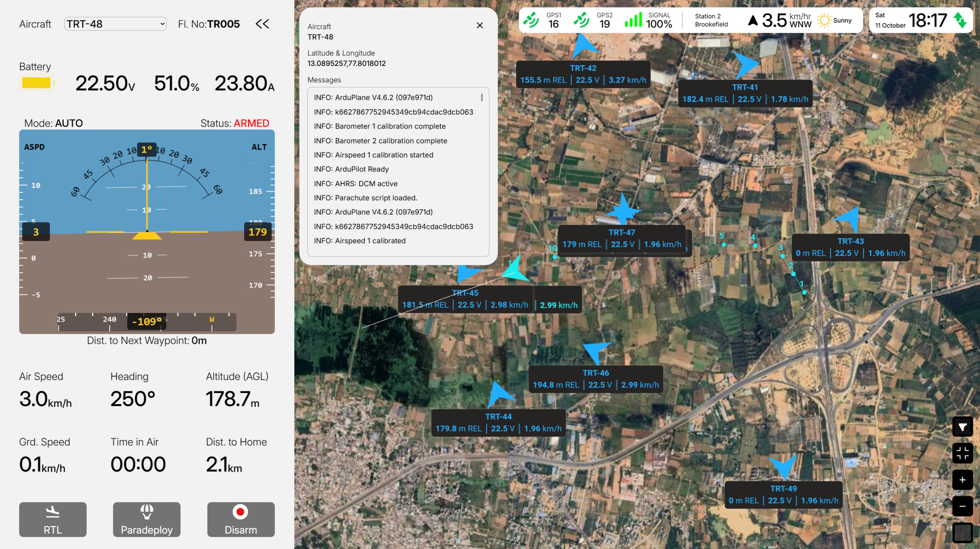Screen dimensions: 980x549
Task: Open the Aircraft TRT-48 dropdown
Action: 115,24
